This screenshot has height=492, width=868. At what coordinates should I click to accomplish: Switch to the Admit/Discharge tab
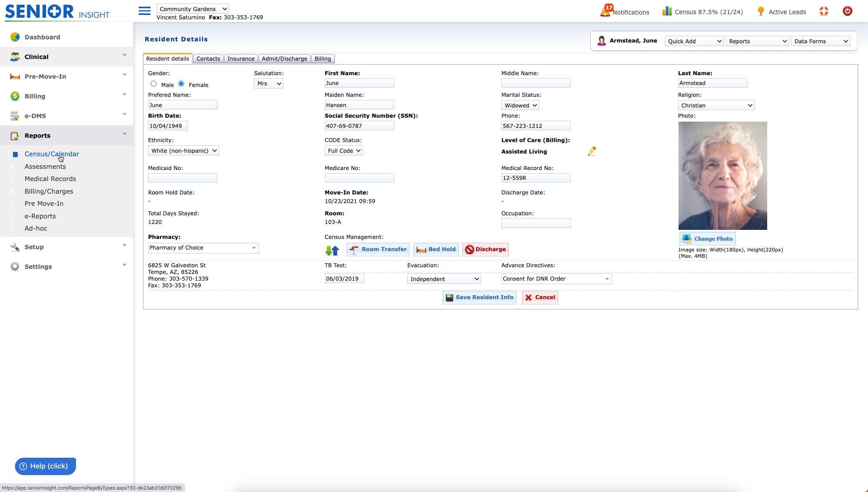284,58
